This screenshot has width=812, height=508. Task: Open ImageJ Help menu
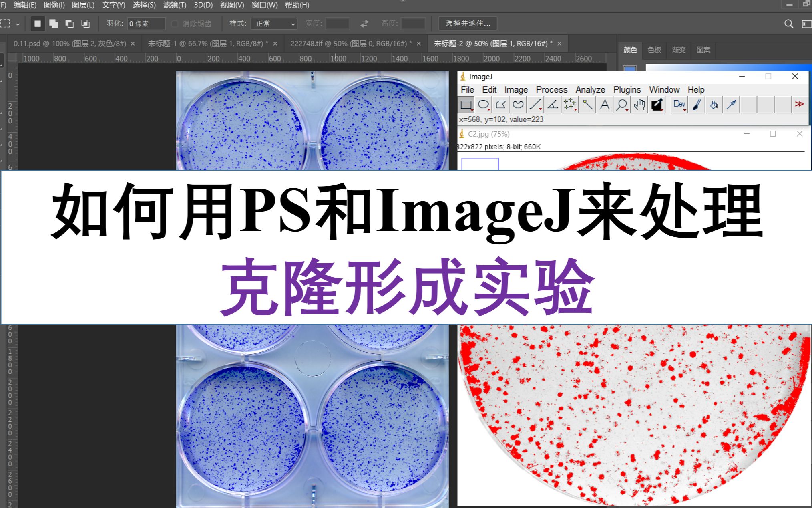pos(696,89)
